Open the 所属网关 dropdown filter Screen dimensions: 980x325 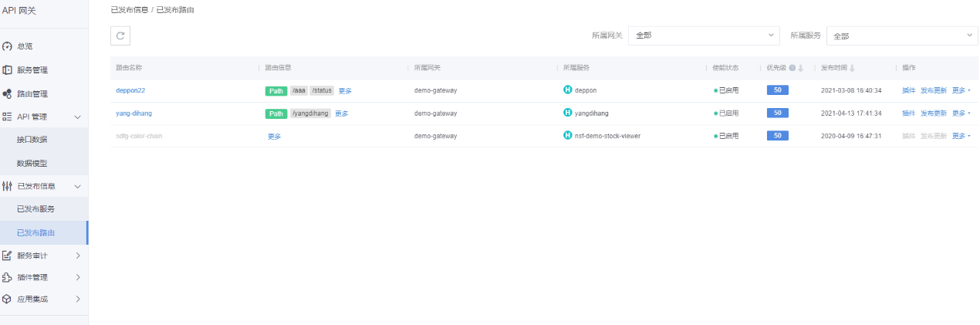pyautogui.click(x=703, y=36)
